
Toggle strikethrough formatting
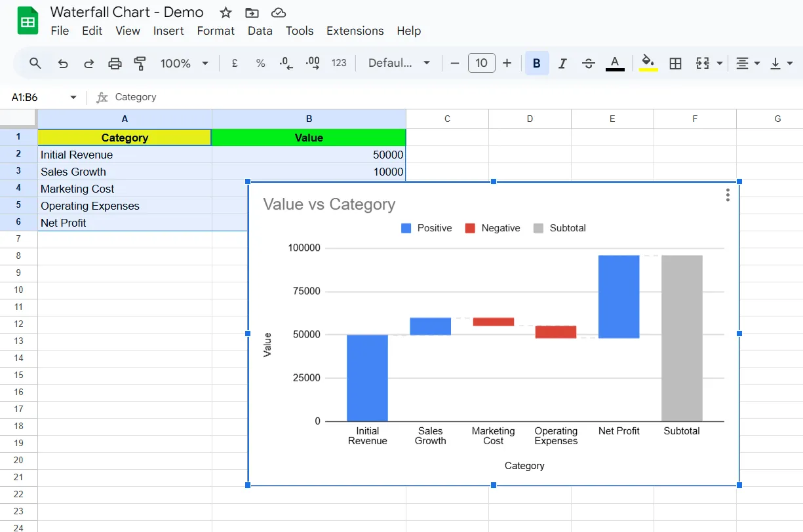tap(589, 64)
